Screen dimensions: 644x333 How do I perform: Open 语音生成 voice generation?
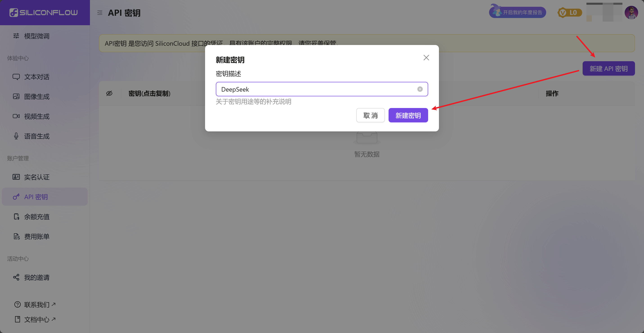[36, 136]
